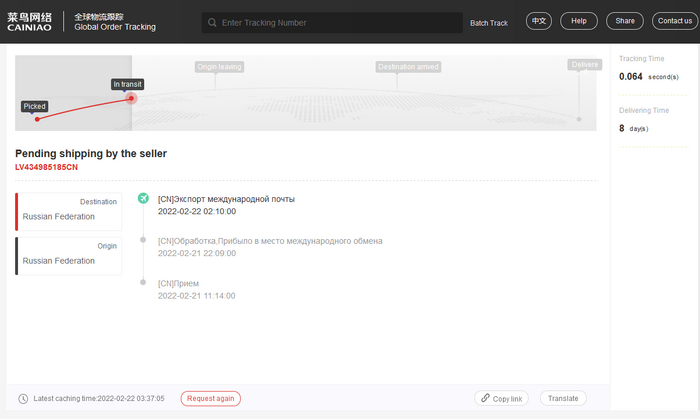Click the gray dot for Прием event
This screenshot has height=419, width=700.
click(x=143, y=282)
